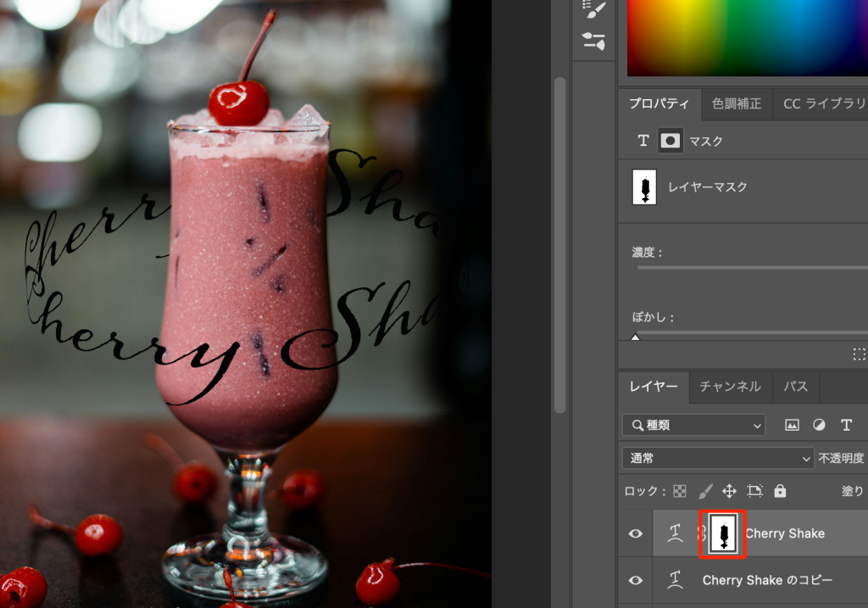868x608 pixels.
Task: Switch to the チャンネル tab
Action: (729, 387)
